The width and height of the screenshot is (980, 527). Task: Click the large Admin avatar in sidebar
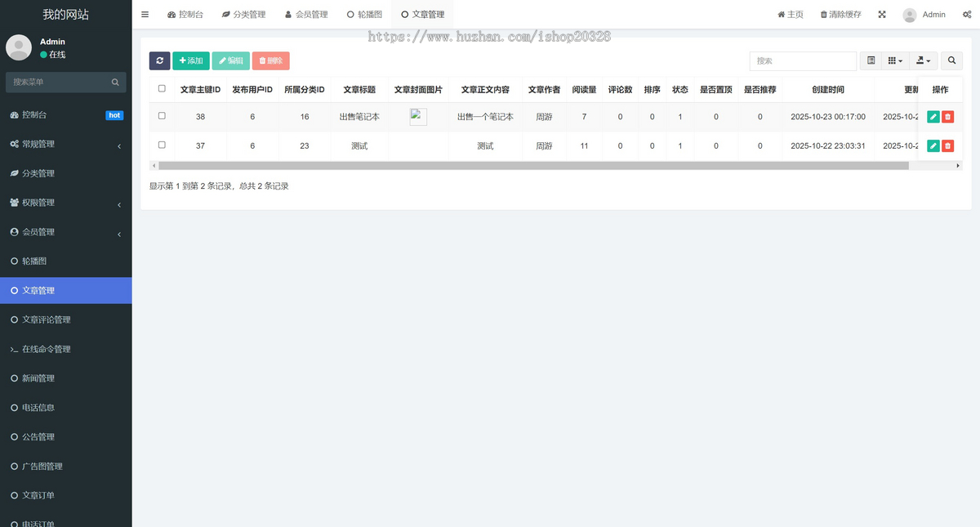pyautogui.click(x=19, y=47)
